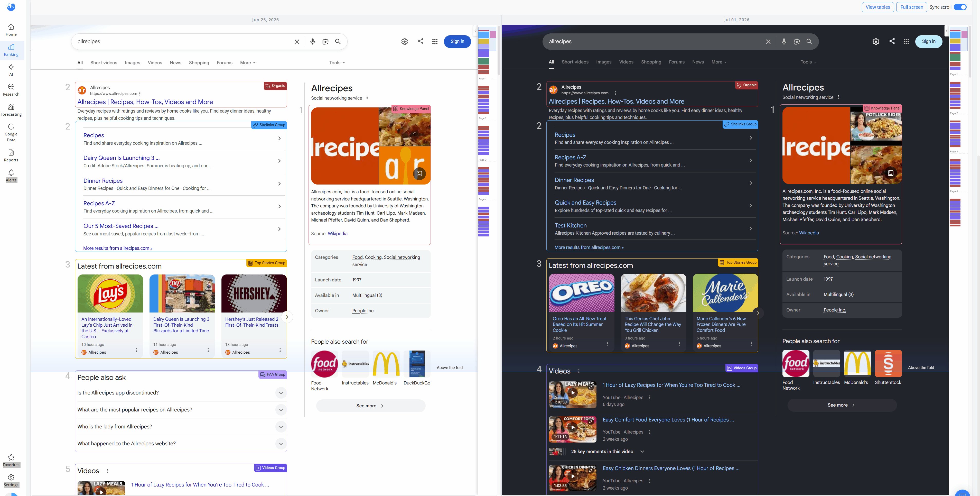Image resolution: width=980 pixels, height=496 pixels.
Task: Open the More dropdown in right dark SERP
Action: [719, 62]
